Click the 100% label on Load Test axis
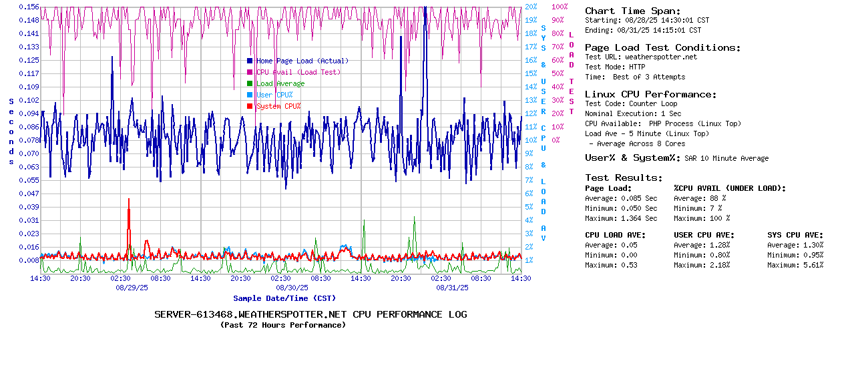 560,7
